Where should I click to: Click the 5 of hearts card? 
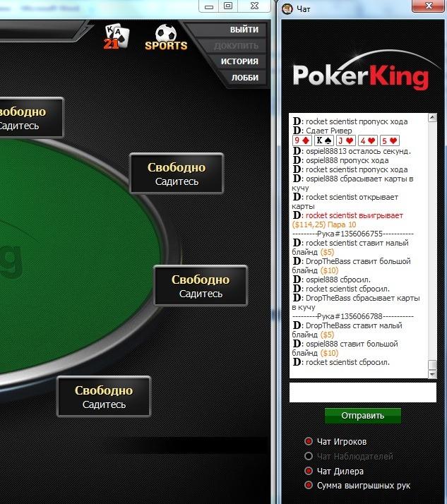(x=389, y=140)
